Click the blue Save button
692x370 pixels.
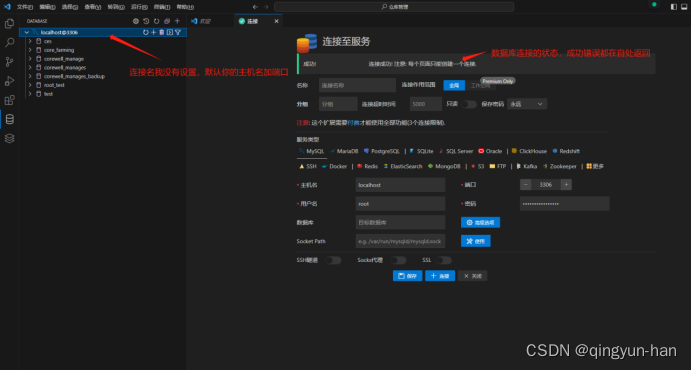[407, 276]
